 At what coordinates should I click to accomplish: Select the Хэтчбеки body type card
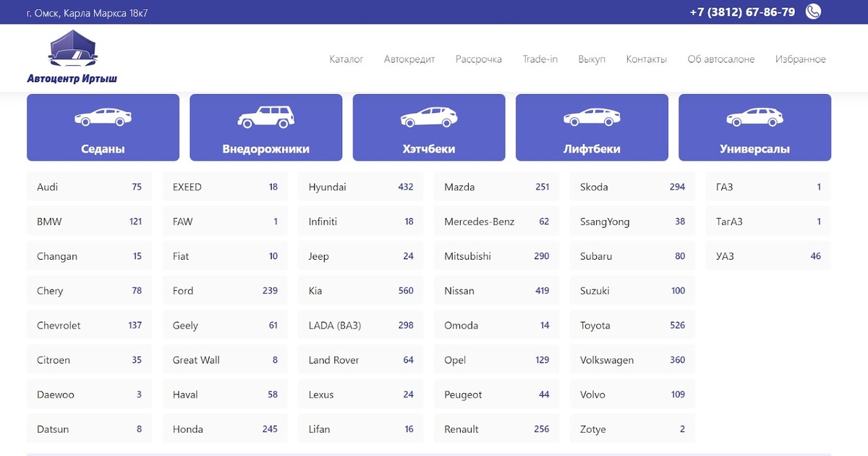(429, 127)
